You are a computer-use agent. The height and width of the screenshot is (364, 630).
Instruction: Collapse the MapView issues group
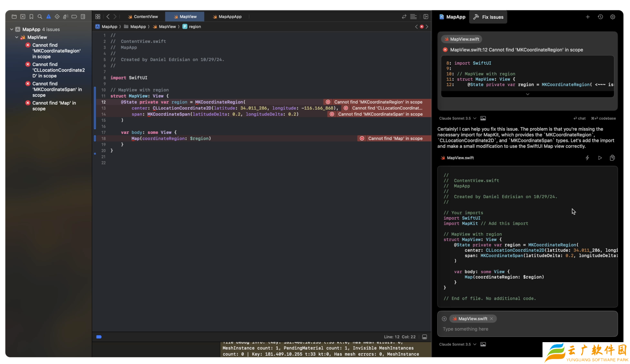tap(17, 38)
